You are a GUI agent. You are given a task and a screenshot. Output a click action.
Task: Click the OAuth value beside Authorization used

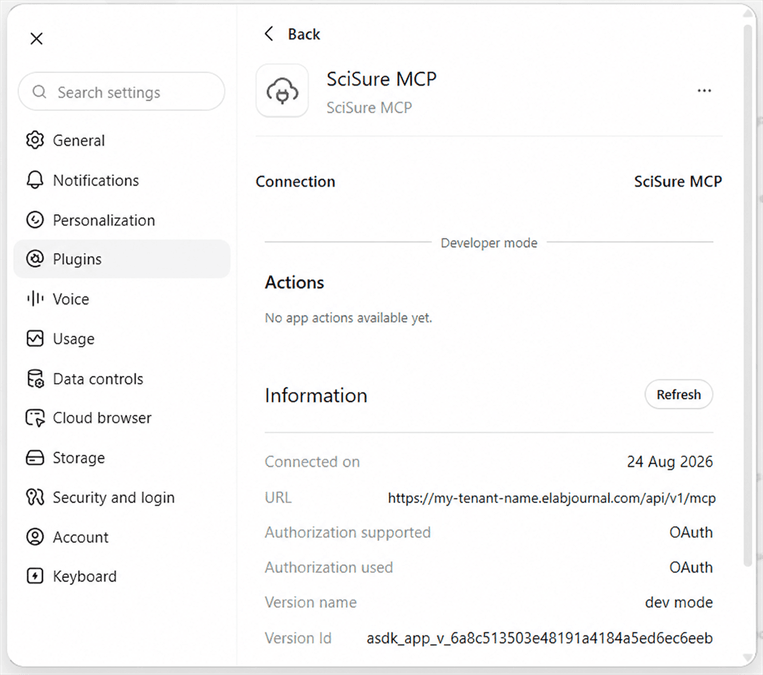[691, 567]
